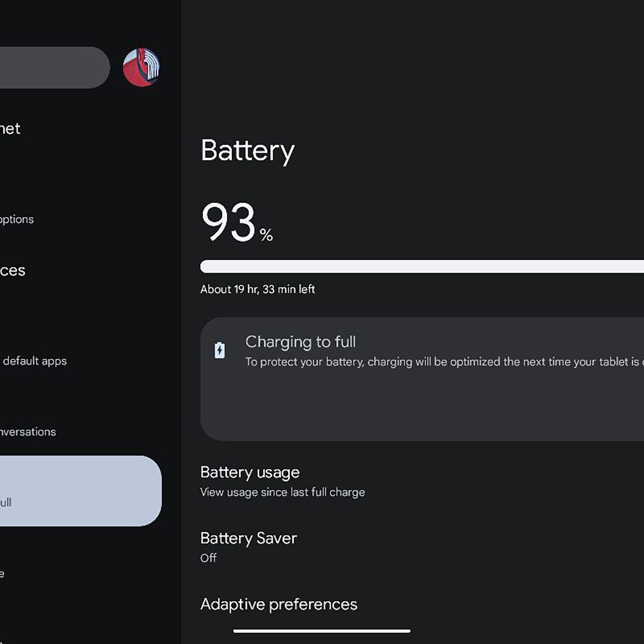This screenshot has height=644, width=644.
Task: Click the battery level progress bar
Action: pyautogui.click(x=421, y=267)
